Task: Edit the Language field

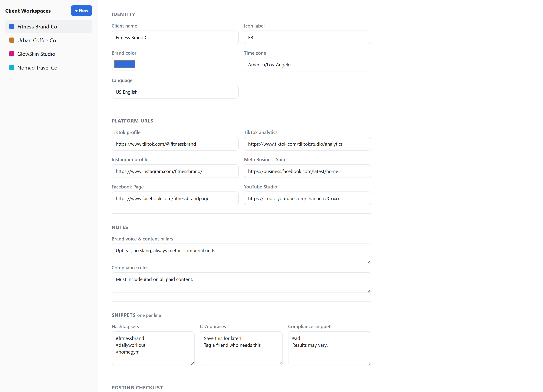Action: click(x=175, y=92)
